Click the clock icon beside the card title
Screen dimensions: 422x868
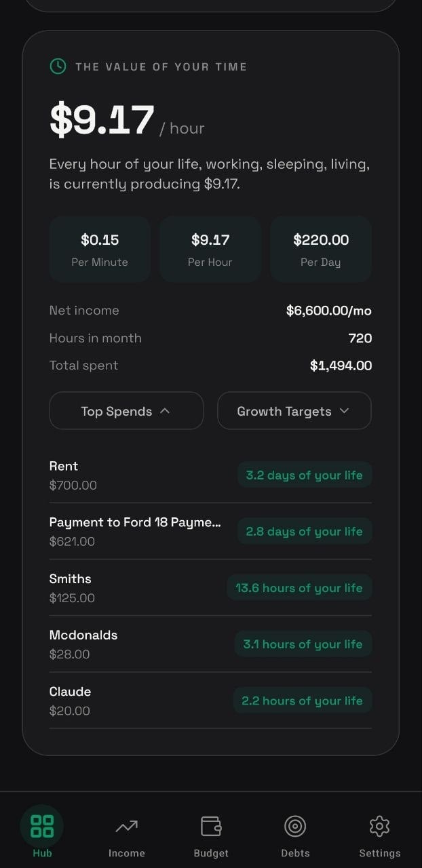coord(57,66)
